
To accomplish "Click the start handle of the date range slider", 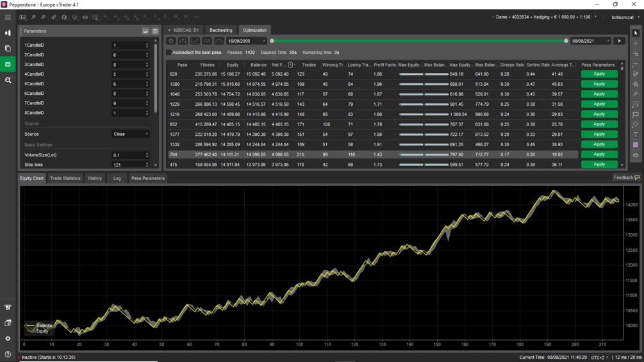I will point(272,41).
